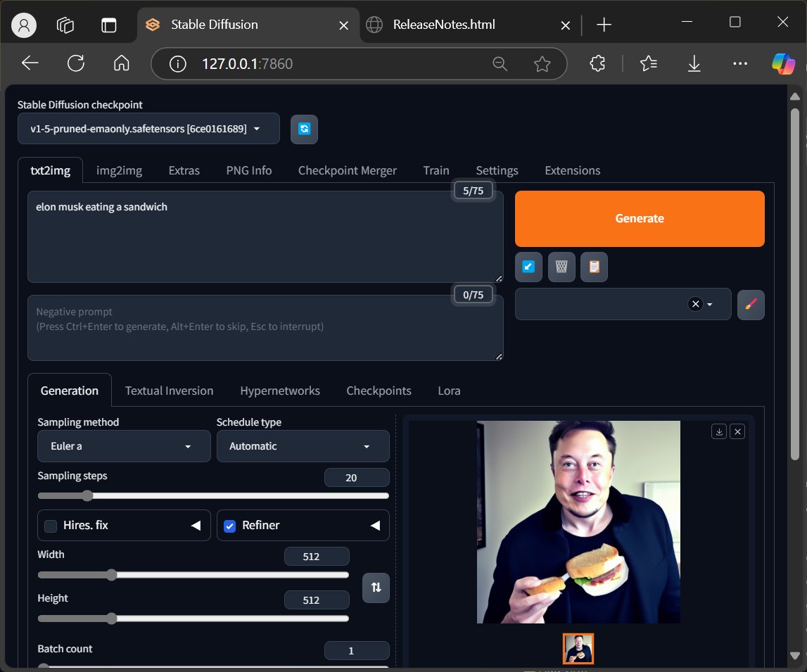Click the clipboard apply styles icon
The height and width of the screenshot is (672, 807).
(x=594, y=267)
